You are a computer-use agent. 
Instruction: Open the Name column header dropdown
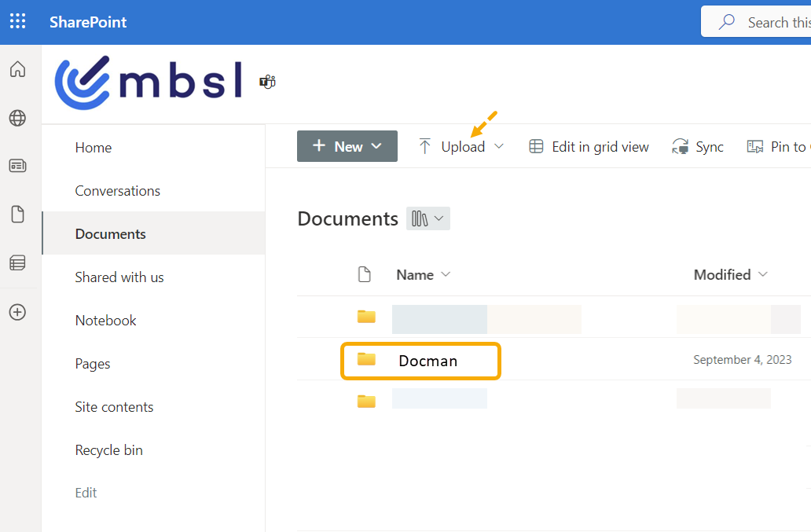point(424,275)
